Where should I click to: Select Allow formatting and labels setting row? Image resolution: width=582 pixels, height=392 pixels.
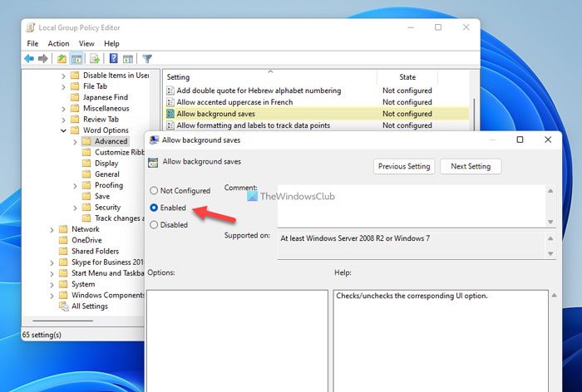pyautogui.click(x=316, y=125)
